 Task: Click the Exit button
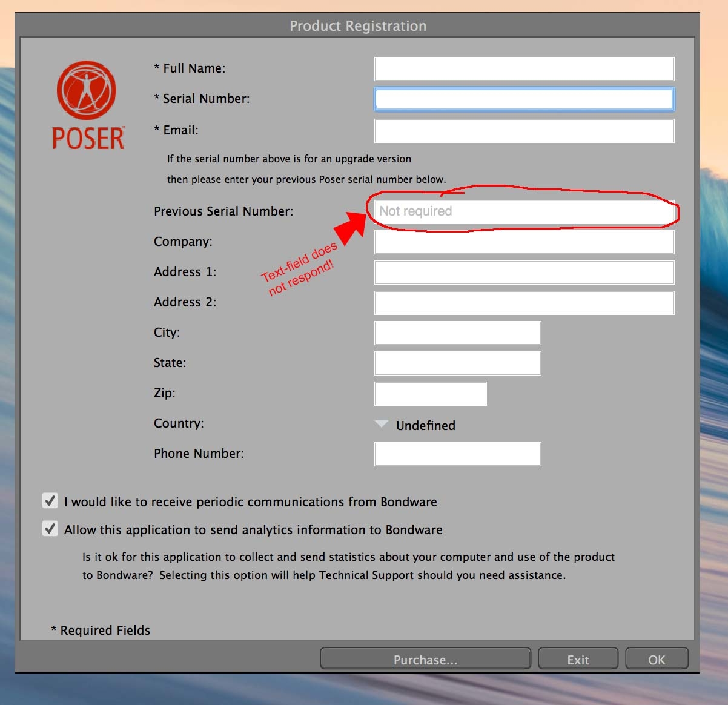point(578,659)
